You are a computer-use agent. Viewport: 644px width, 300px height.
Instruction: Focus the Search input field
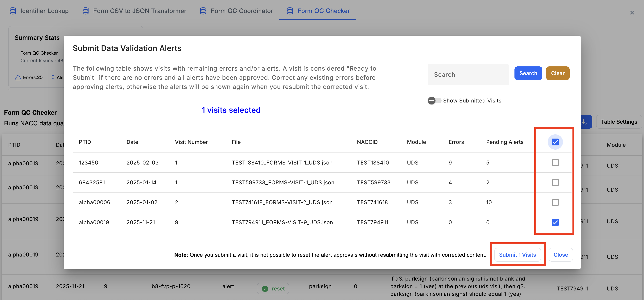pos(468,75)
